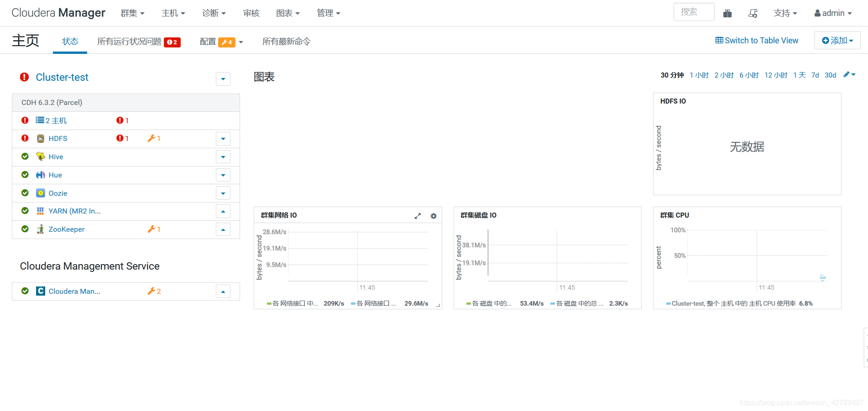The image size is (868, 411).
Task: Open the 诊断 menu
Action: click(x=214, y=13)
